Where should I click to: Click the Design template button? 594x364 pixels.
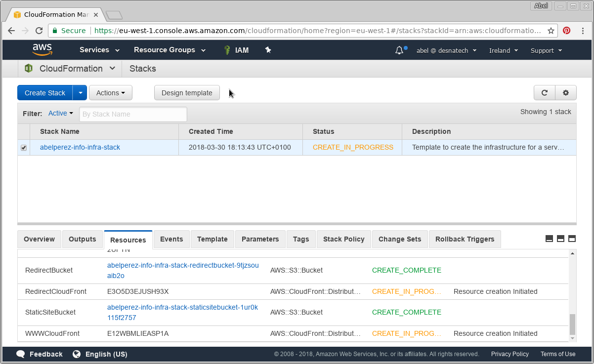(187, 93)
